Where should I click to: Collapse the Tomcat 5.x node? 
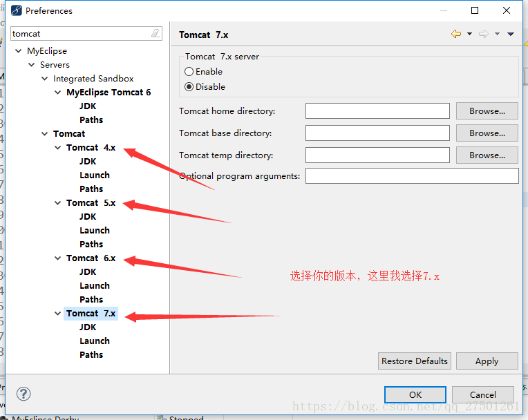click(x=57, y=202)
